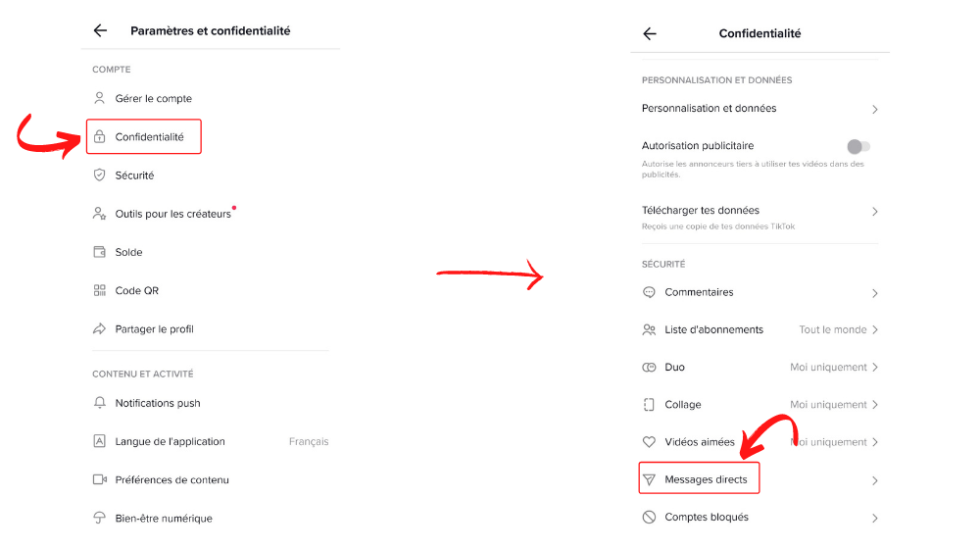Viewport: 980px width, 549px height.
Task: Open the Messages directs paper-plane icon
Action: (x=650, y=479)
